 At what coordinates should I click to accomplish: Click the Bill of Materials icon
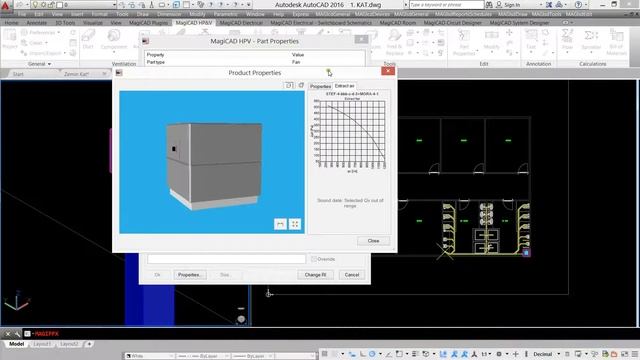(x=616, y=43)
